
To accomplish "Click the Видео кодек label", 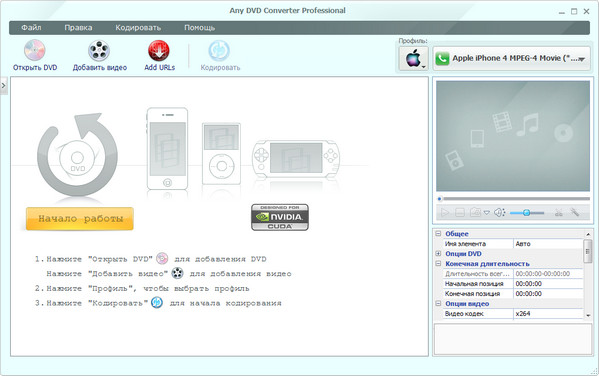I will point(464,313).
